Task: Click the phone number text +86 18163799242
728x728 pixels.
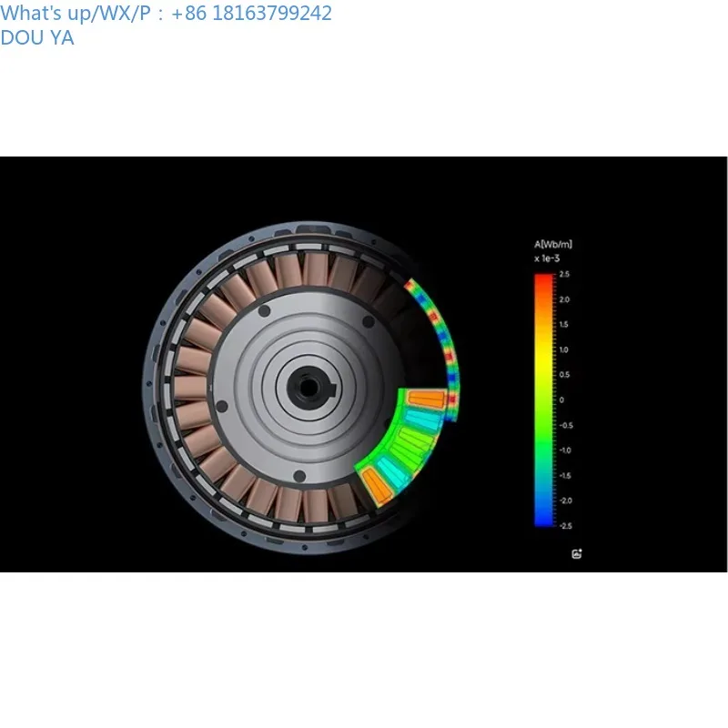Action: pos(252,13)
